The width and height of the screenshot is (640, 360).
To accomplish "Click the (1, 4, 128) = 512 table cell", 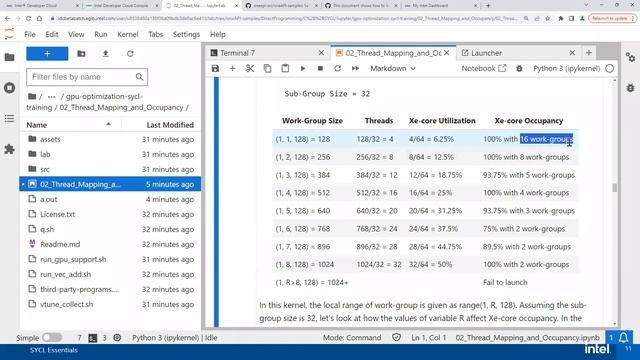I will (x=312, y=193).
